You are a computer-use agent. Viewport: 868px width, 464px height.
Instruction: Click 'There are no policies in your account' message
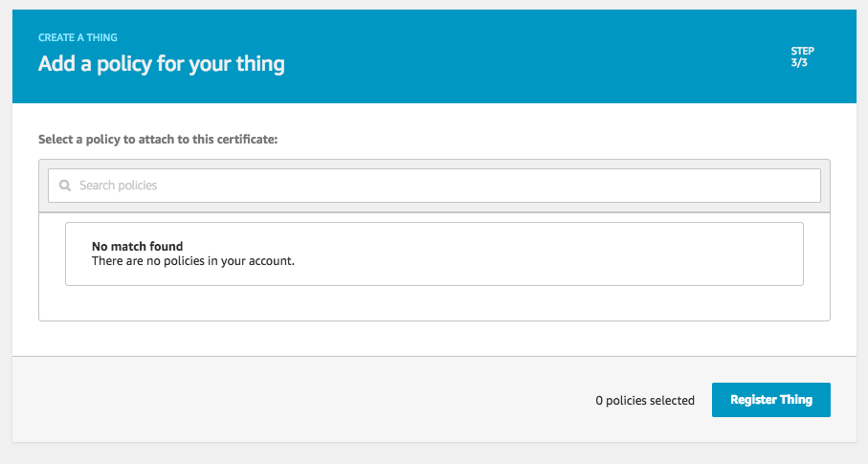tap(193, 261)
